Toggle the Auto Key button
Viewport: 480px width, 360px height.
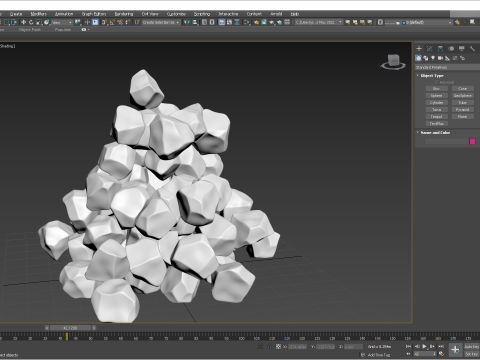(471, 347)
